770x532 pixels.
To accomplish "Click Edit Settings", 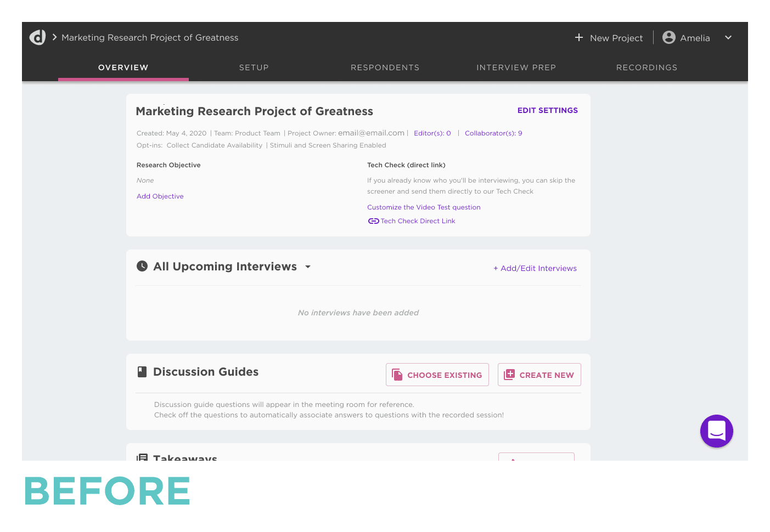I will [547, 110].
